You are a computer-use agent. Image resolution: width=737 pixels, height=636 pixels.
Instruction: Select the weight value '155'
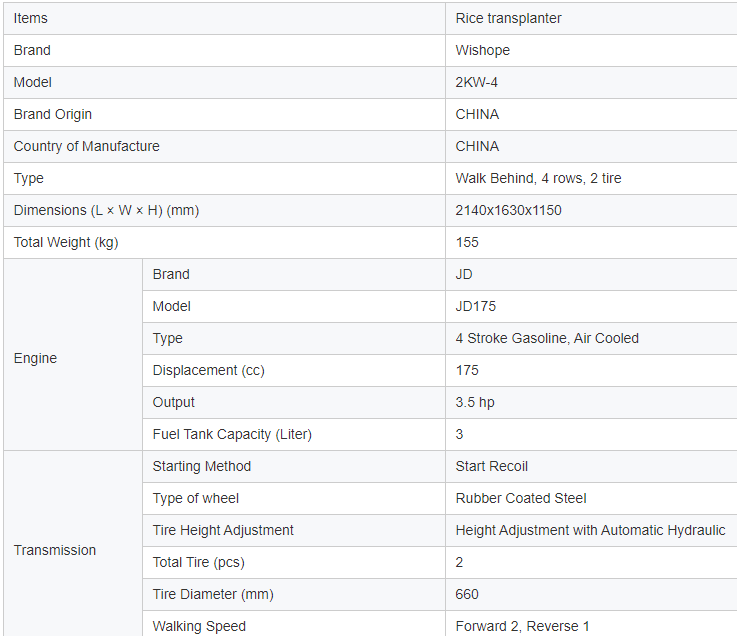click(x=467, y=242)
